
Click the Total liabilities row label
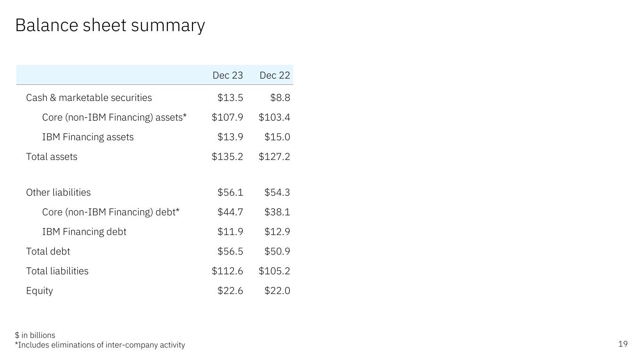tap(57, 271)
